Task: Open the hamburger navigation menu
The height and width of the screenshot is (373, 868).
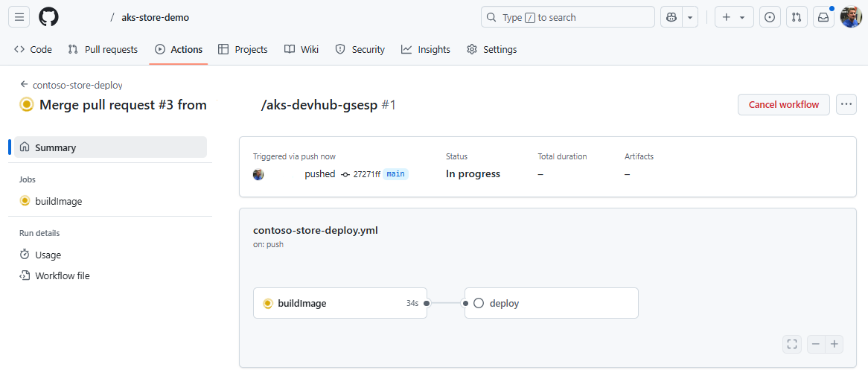Action: pyautogui.click(x=19, y=17)
